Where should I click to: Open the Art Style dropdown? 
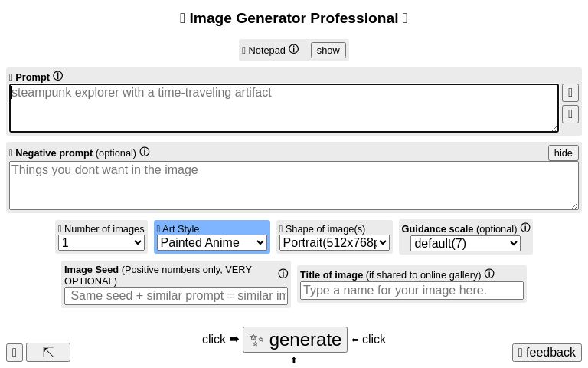[212, 242]
